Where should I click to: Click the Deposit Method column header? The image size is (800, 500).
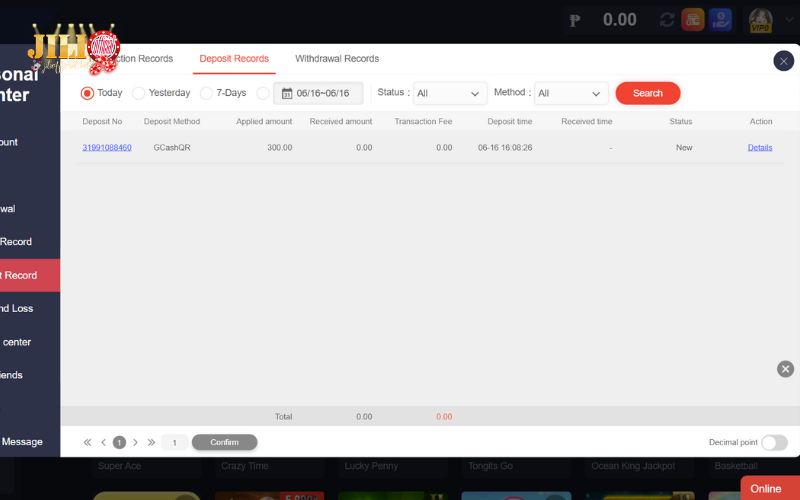[172, 121]
